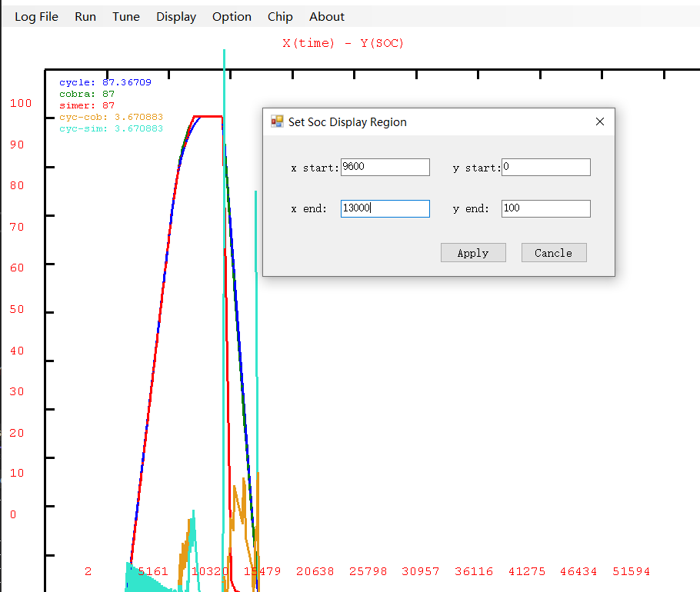Click the y-axis label 100
Image resolution: width=700 pixels, height=592 pixels.
(x=21, y=103)
